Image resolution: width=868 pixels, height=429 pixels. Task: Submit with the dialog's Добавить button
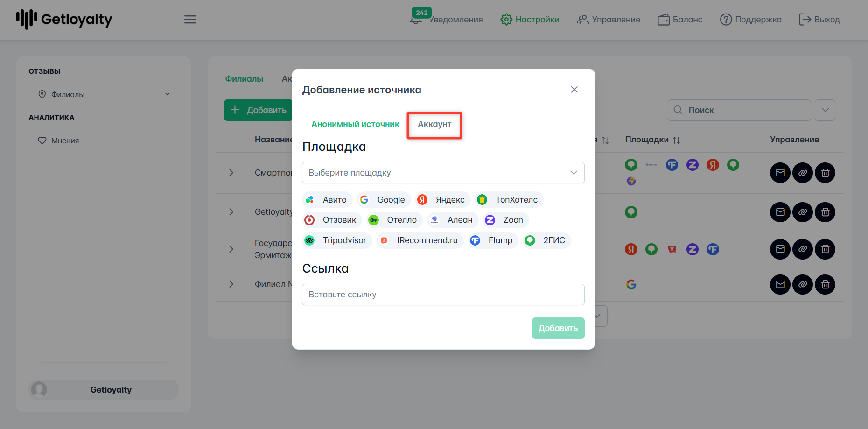(x=558, y=328)
